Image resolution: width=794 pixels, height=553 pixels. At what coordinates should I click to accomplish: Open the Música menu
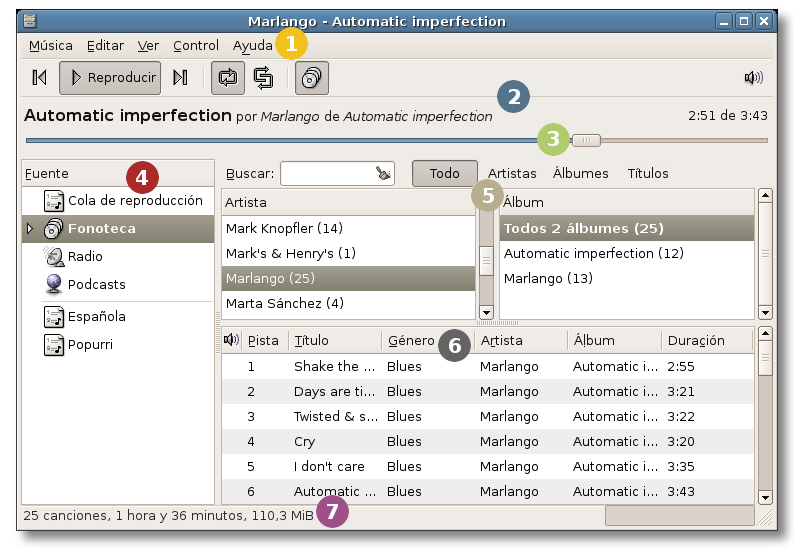tap(50, 45)
